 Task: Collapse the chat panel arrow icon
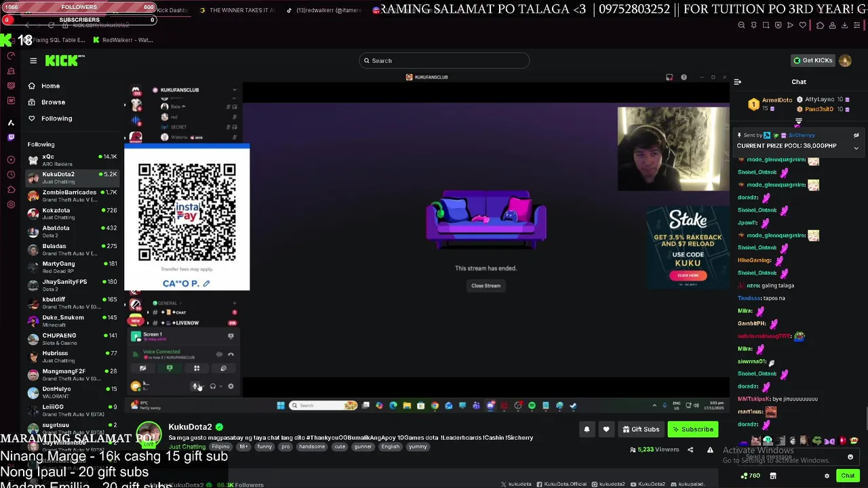tap(737, 82)
